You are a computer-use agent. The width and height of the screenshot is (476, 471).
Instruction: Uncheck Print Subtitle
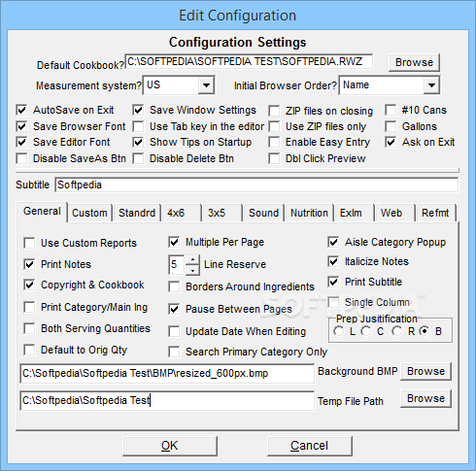[x=333, y=282]
